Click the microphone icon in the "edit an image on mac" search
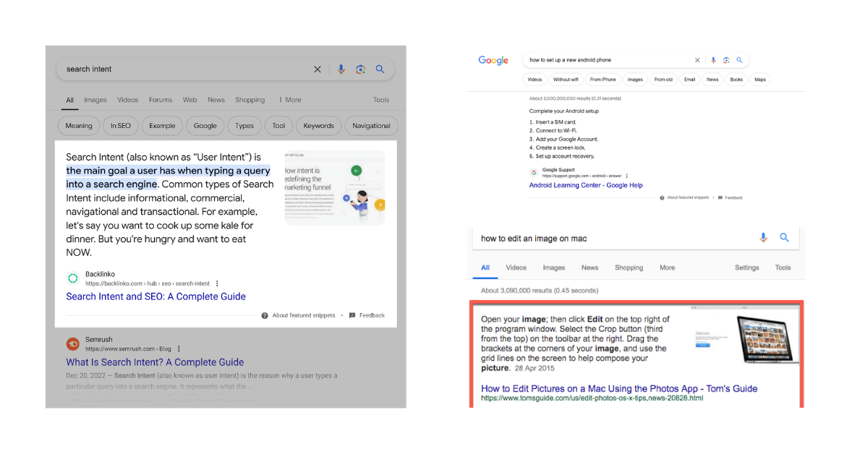Image resolution: width=868 pixels, height=454 pixels. [x=763, y=238]
